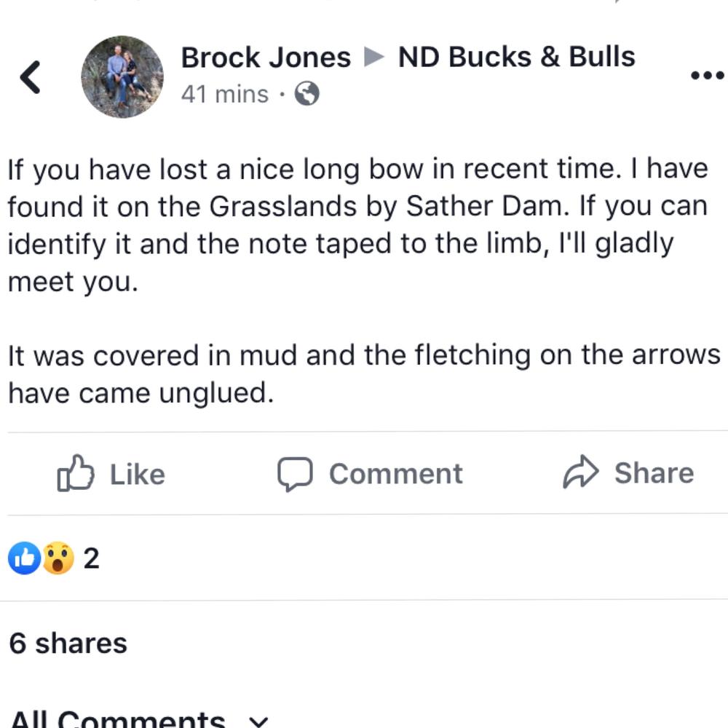Click the post text about Sather Dam
Image resolution: width=728 pixels, height=728 pixels.
[357, 226]
